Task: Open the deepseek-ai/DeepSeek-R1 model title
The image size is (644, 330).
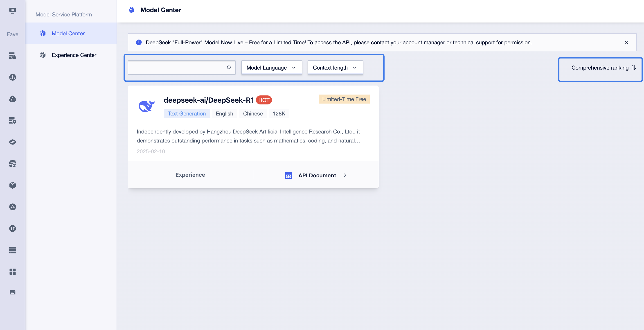Action: click(209, 100)
